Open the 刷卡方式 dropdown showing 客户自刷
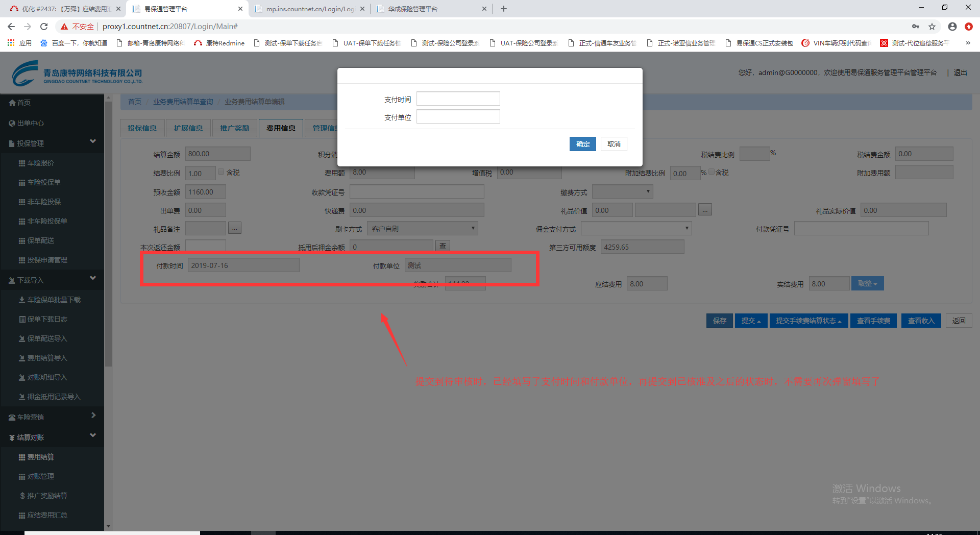Screen dimensions: 980x535 422,229
